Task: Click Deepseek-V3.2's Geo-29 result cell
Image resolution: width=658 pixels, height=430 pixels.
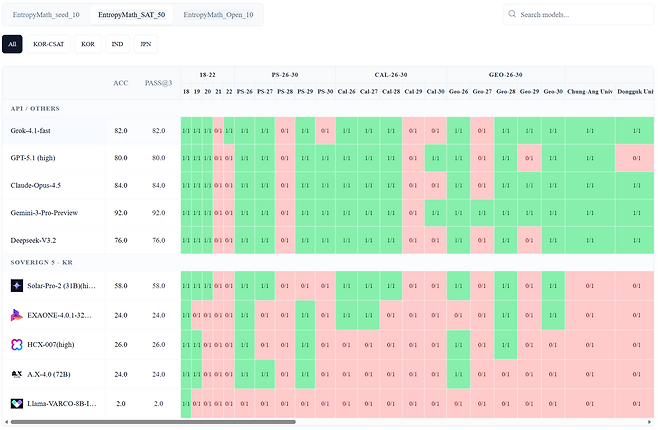Action: click(529, 240)
